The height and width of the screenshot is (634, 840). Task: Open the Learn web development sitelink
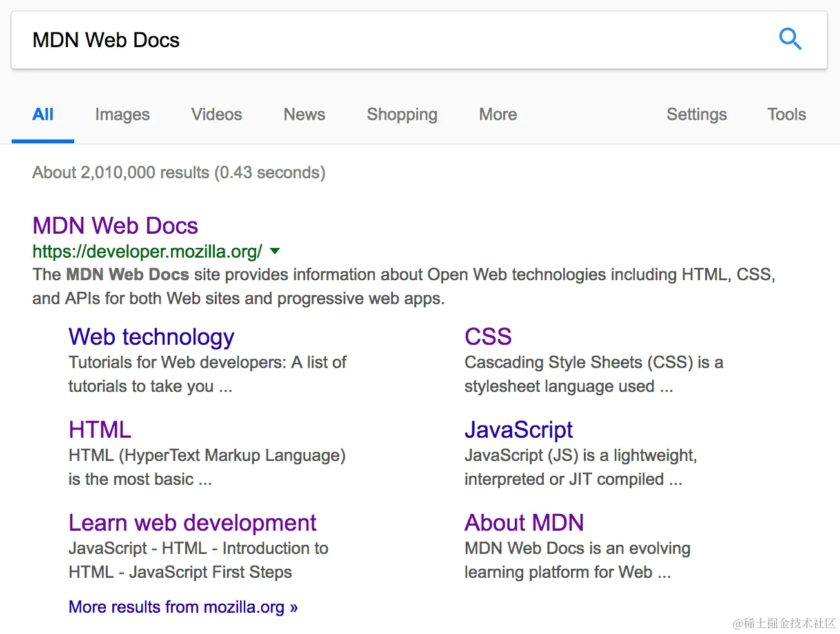[x=193, y=523]
